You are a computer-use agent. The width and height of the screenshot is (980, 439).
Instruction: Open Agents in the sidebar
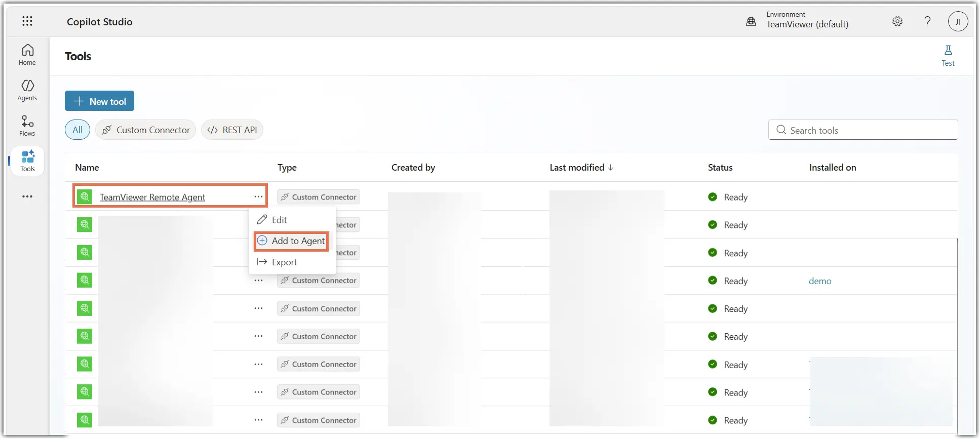pyautogui.click(x=27, y=90)
